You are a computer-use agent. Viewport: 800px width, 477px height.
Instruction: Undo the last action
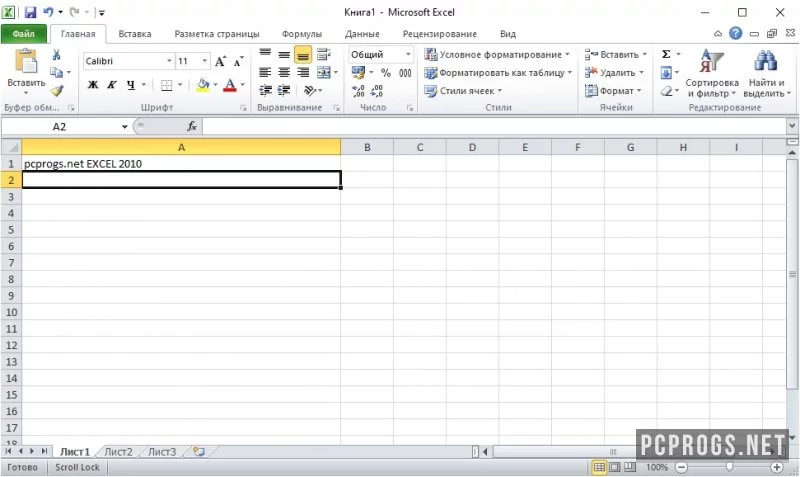[48, 12]
